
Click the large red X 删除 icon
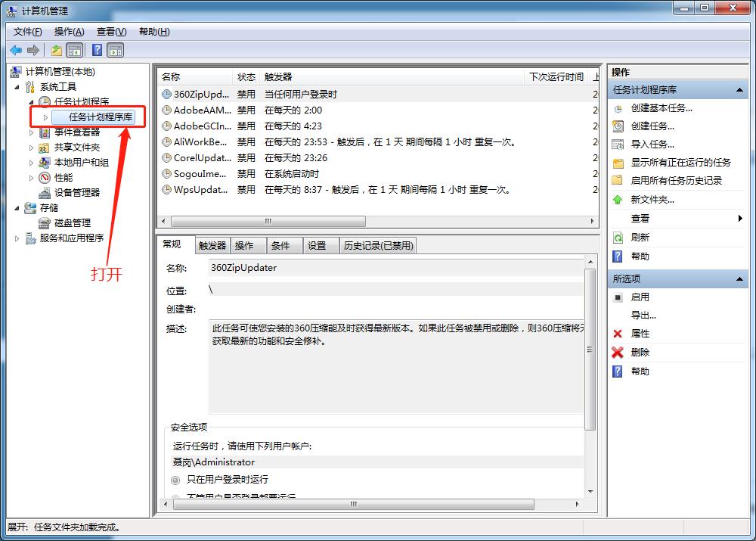(x=618, y=353)
